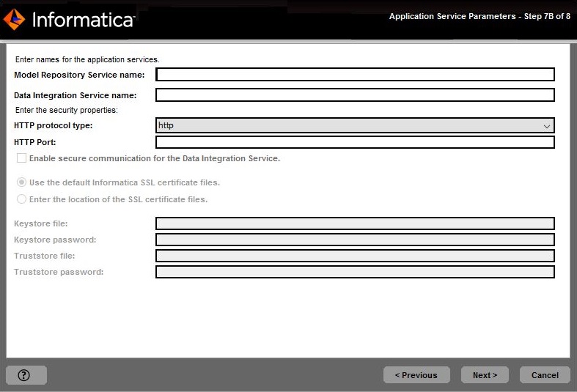
Task: Focus the HTTP Port input field
Action: point(355,142)
